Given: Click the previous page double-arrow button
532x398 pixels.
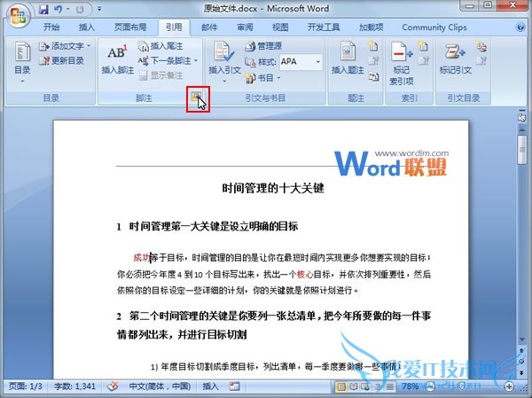Looking at the screenshot, I should point(522,350).
